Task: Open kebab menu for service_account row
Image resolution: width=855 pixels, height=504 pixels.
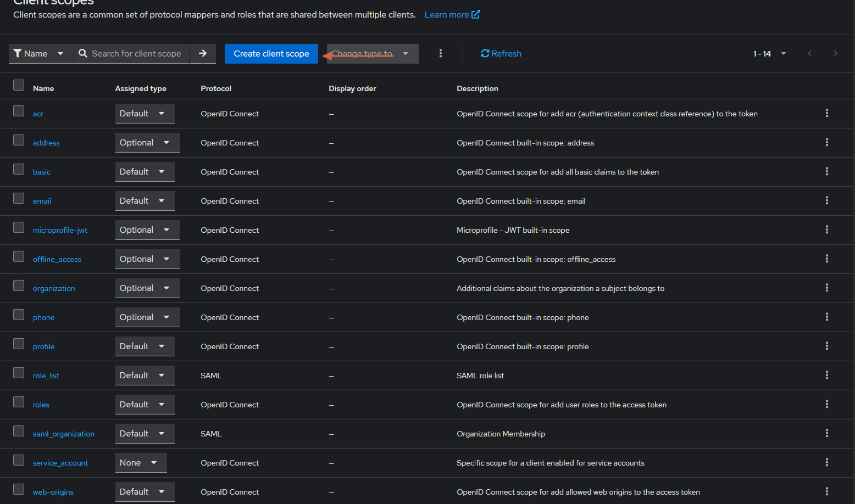Action: (x=826, y=462)
